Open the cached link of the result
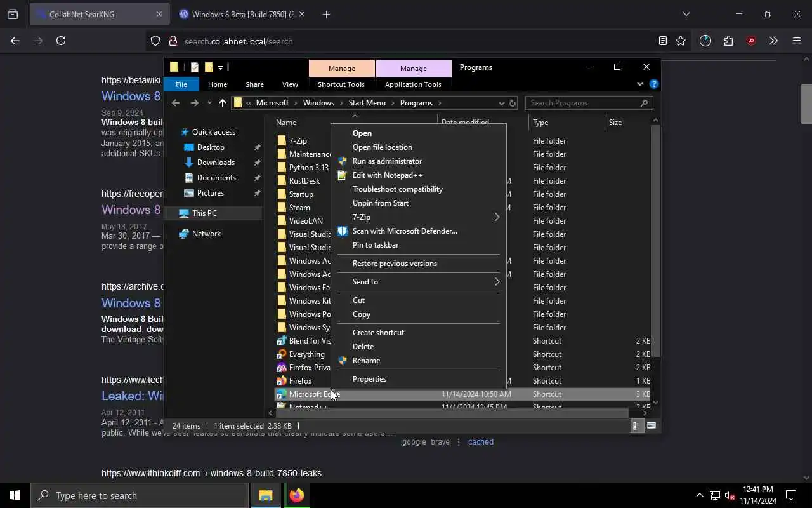The height and width of the screenshot is (508, 812). pyautogui.click(x=481, y=442)
